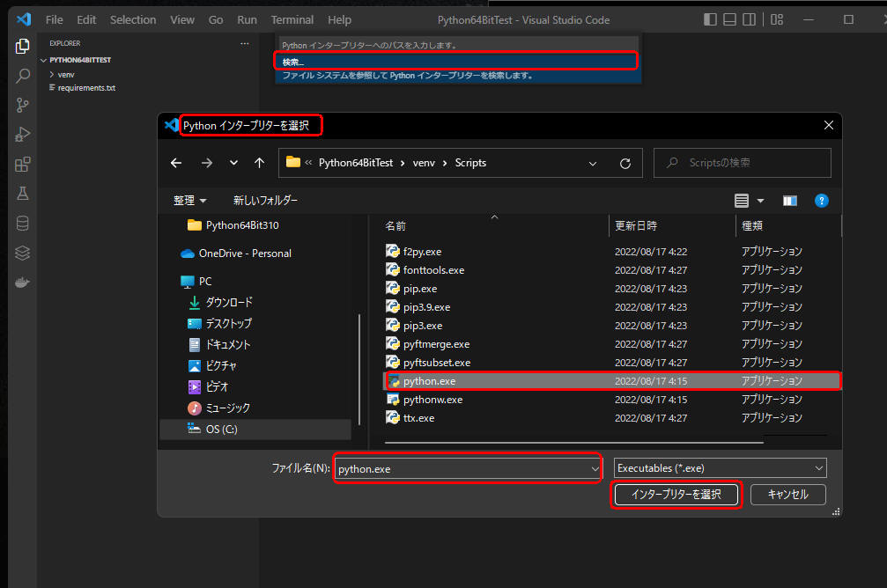
Task: Toggle the preview pane icon
Action: (x=790, y=201)
